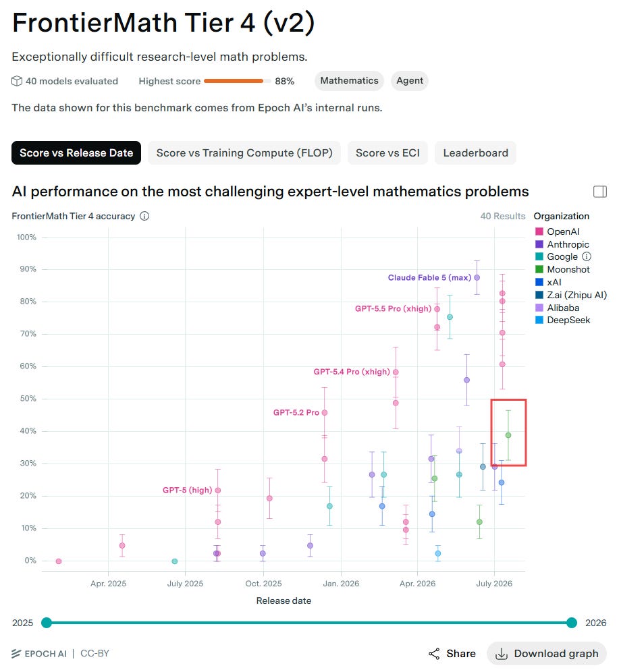Toggle the side panel icon right of the chart title
The image size is (619, 672).
[599, 192]
